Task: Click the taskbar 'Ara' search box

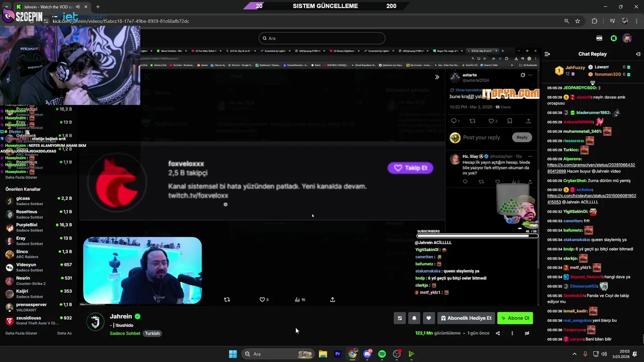Action: (277, 354)
